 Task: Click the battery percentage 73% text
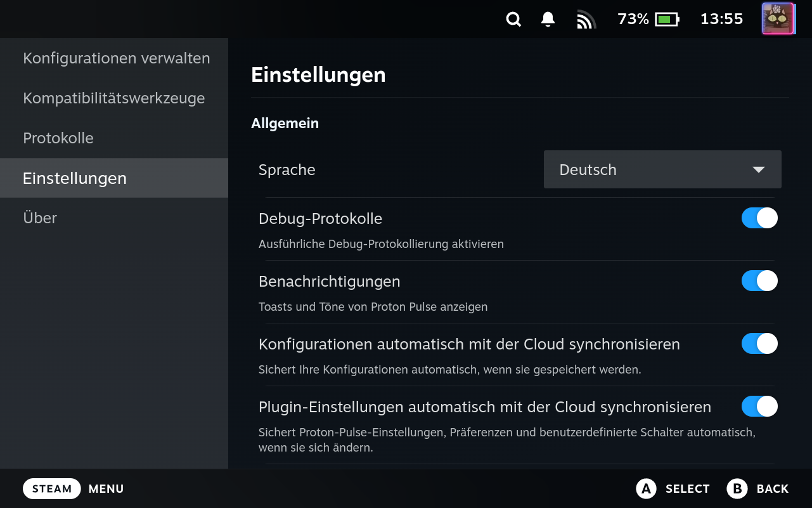click(633, 19)
